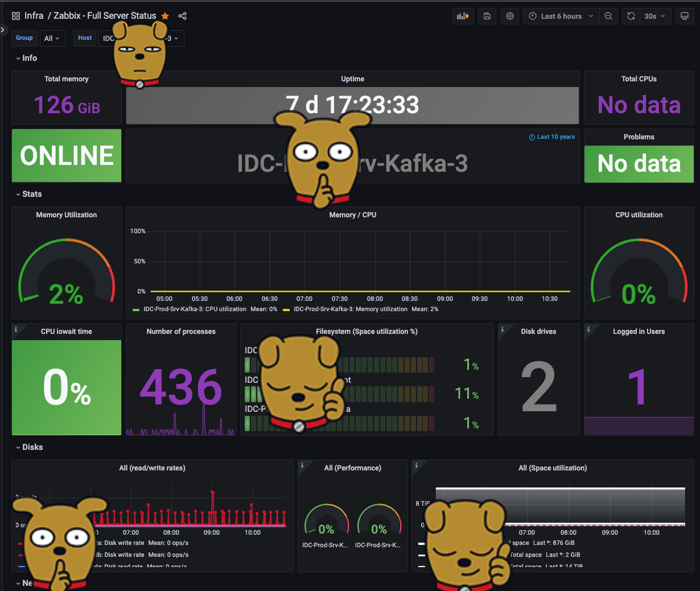Open the Total memory panel title menu

point(67,79)
